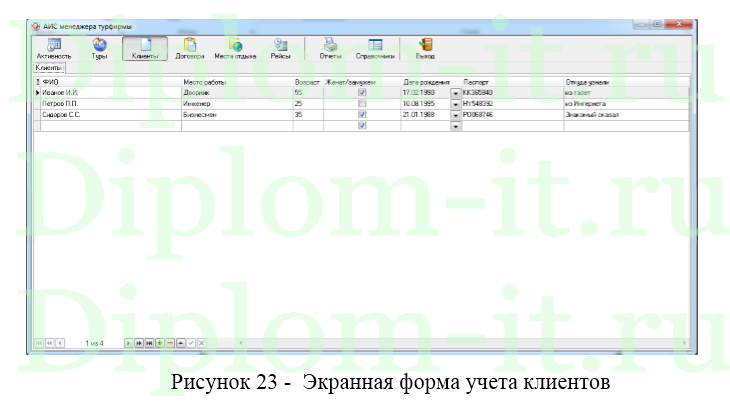This screenshot has width=730, height=411.
Task: Delete record with red minus button
Action: coord(170,343)
